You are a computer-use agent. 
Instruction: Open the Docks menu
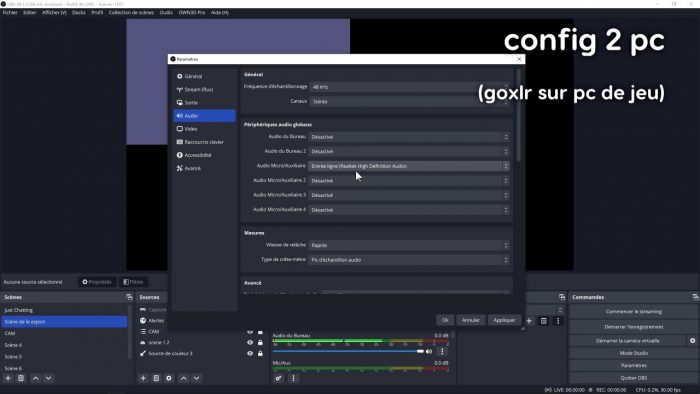[79, 12]
